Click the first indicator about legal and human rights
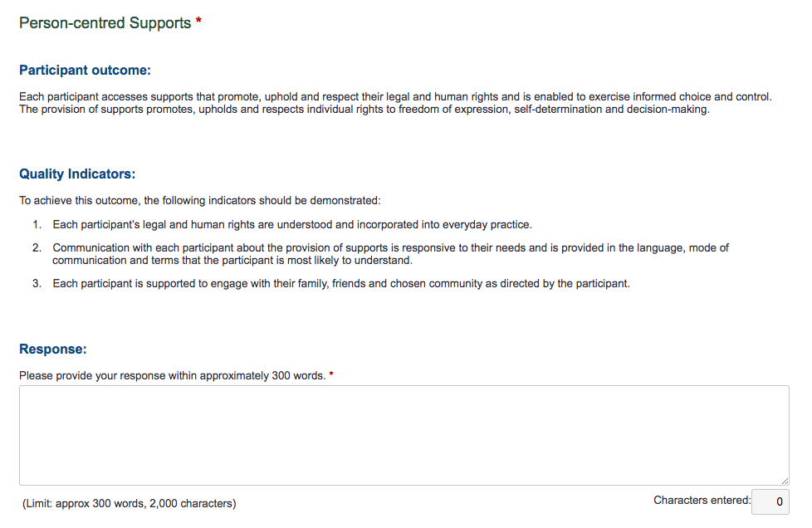The height and width of the screenshot is (528, 812). point(292,225)
